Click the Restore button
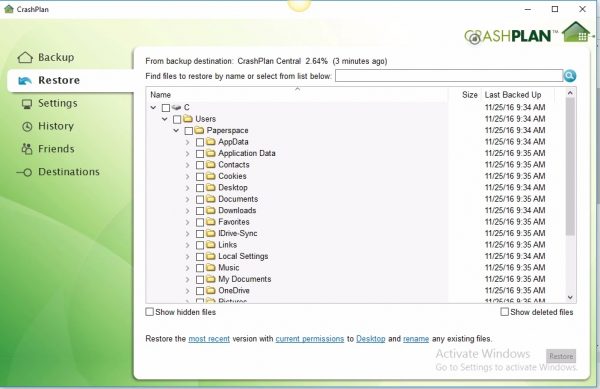Viewport: 600px width, 389px height. tap(561, 356)
